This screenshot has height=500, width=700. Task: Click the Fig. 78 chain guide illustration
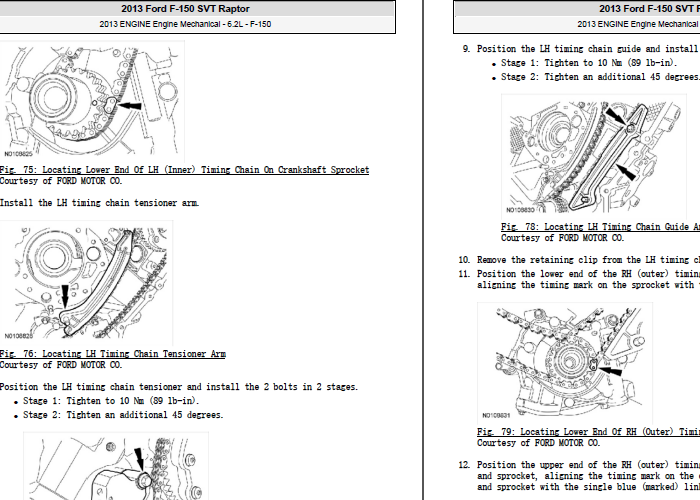coord(594,155)
